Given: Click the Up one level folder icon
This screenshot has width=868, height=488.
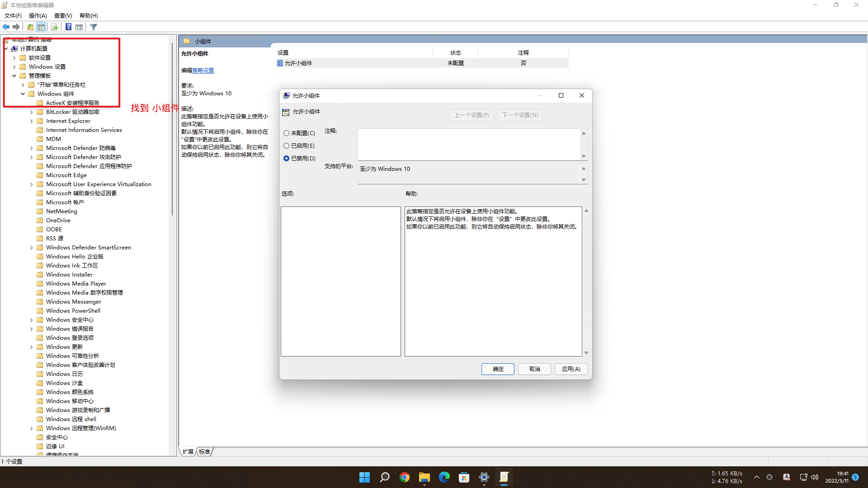Looking at the screenshot, I should point(30,27).
